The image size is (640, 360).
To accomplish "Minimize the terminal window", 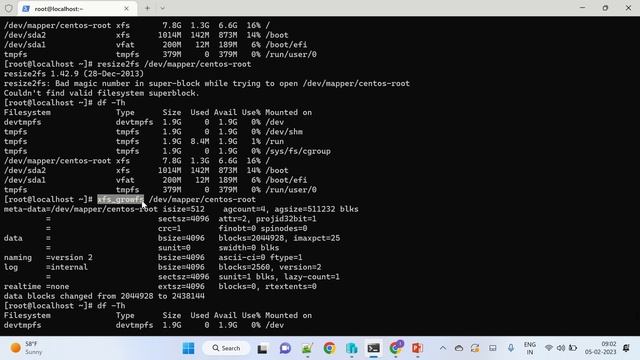I will pyautogui.click(x=582, y=8).
